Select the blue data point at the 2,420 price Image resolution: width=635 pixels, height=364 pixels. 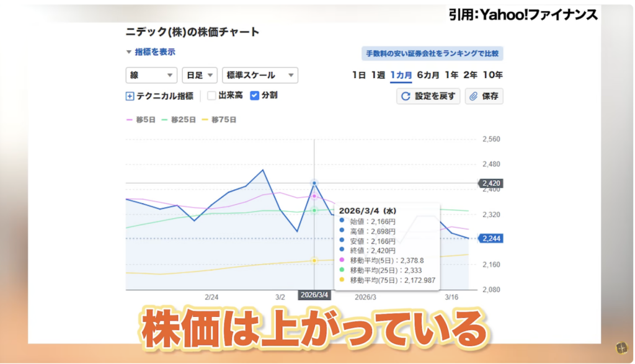pyautogui.click(x=315, y=183)
